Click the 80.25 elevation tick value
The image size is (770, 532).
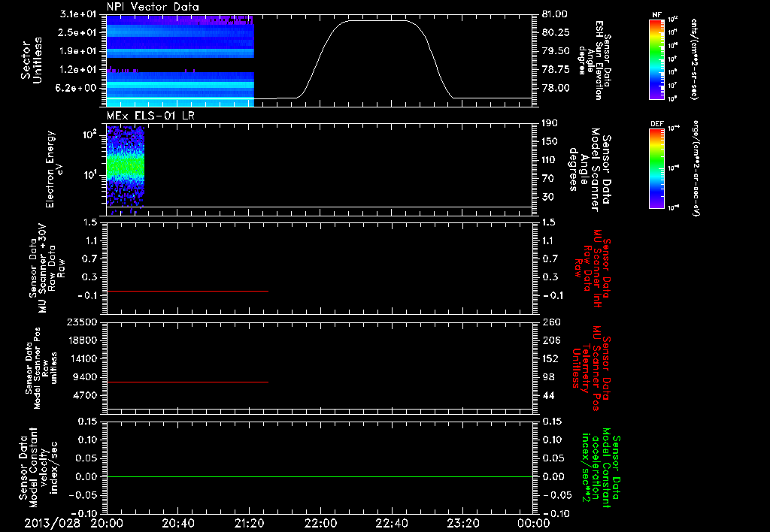pyautogui.click(x=555, y=32)
